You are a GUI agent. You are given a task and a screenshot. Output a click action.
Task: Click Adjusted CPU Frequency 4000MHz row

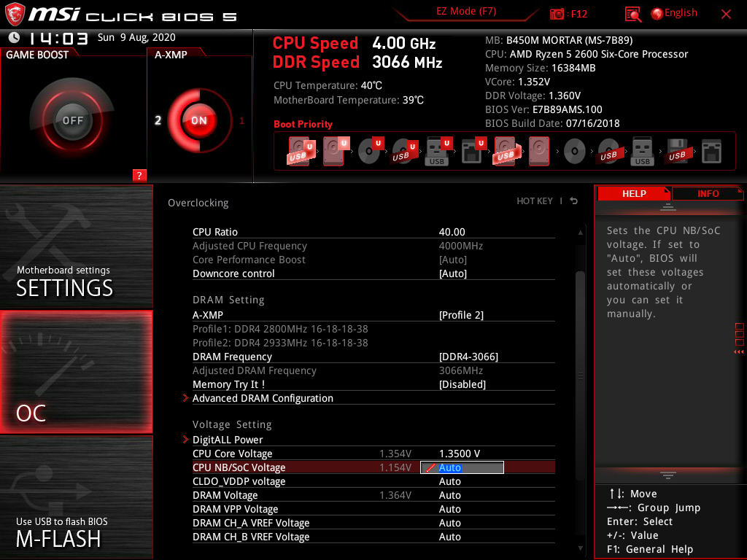point(373,246)
